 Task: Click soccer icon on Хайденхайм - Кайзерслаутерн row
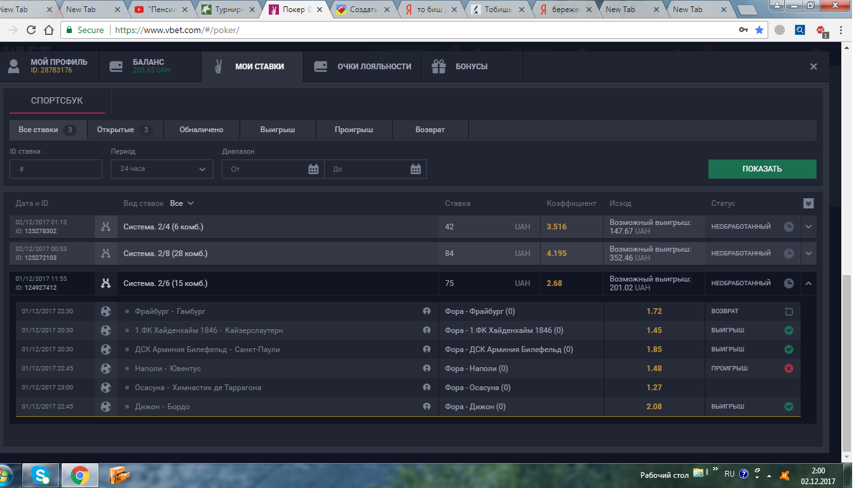(x=106, y=330)
